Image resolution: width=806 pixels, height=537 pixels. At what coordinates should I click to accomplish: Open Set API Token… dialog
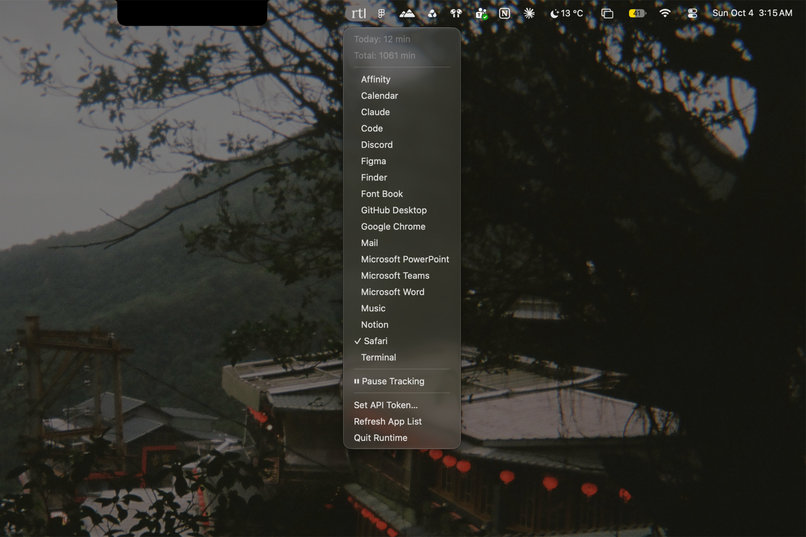(402, 405)
